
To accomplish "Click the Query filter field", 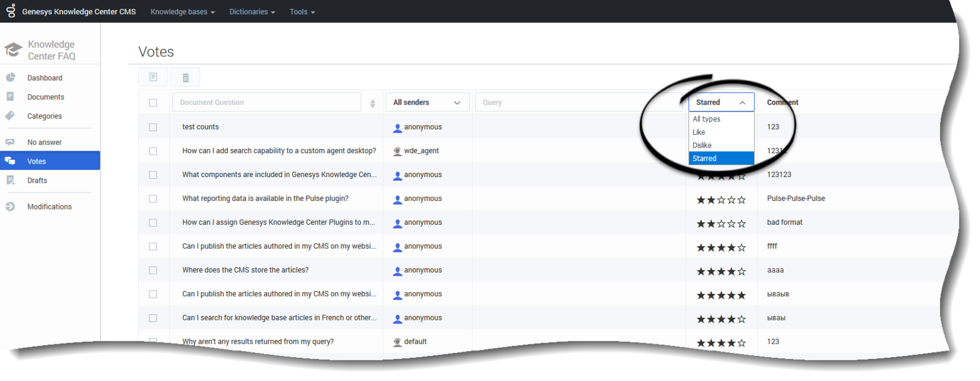I will tap(579, 102).
